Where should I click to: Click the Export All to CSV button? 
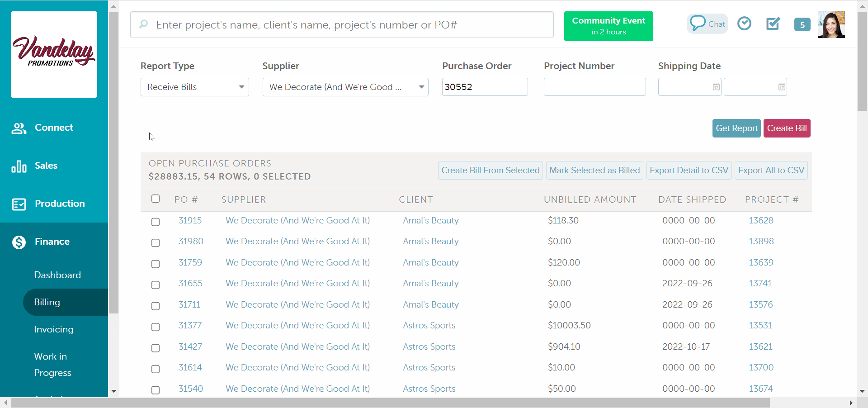click(x=771, y=171)
